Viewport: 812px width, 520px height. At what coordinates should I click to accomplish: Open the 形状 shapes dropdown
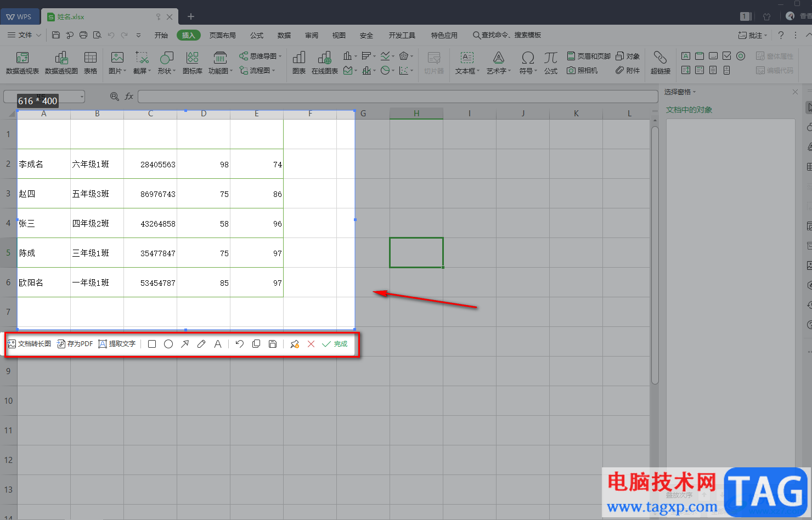coord(167,63)
